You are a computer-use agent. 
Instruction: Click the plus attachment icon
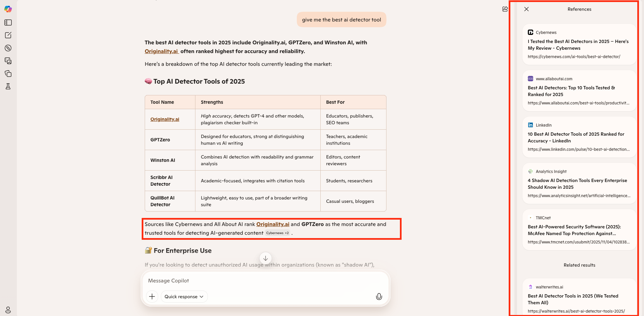pos(152,297)
